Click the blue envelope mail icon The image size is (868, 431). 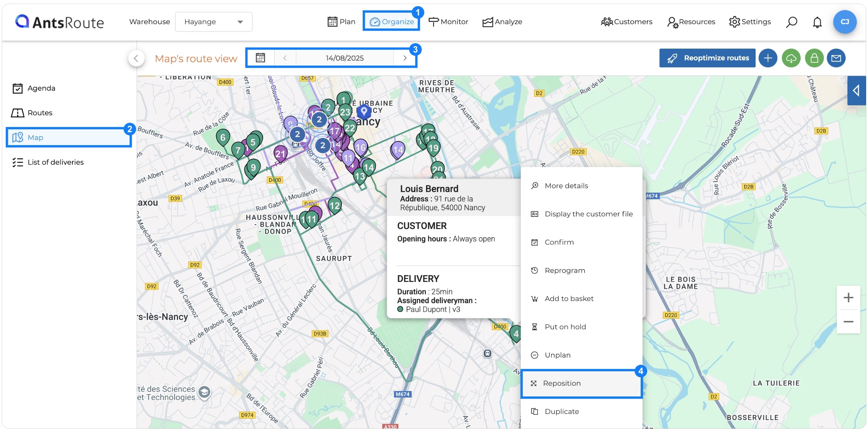836,58
